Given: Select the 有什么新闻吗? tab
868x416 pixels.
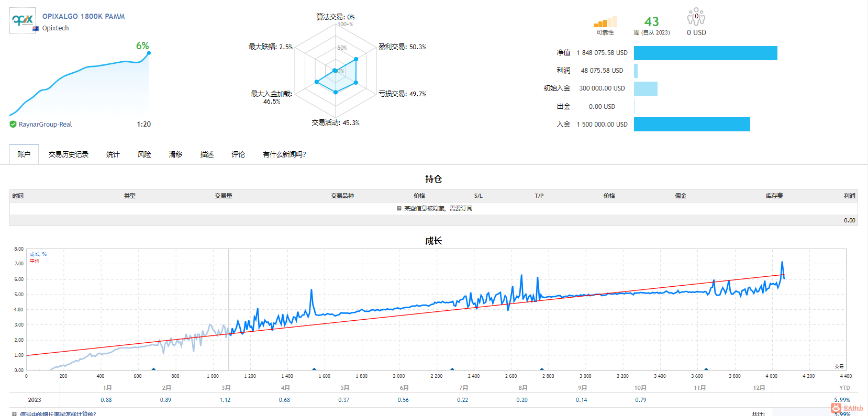Looking at the screenshot, I should click(284, 154).
